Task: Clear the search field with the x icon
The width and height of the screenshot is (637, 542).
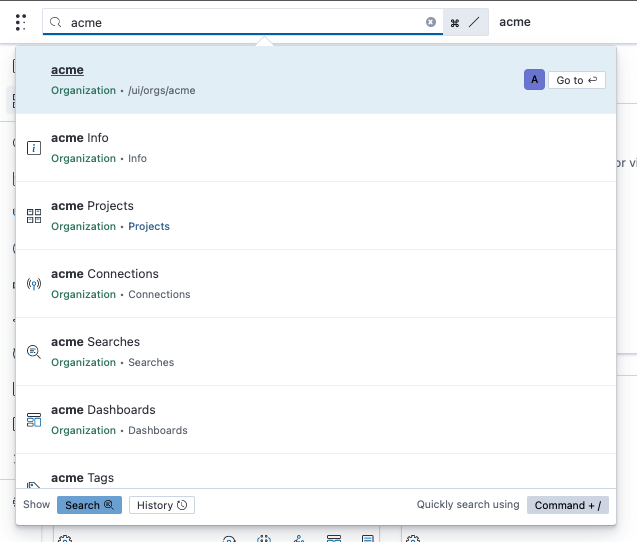Action: [431, 22]
